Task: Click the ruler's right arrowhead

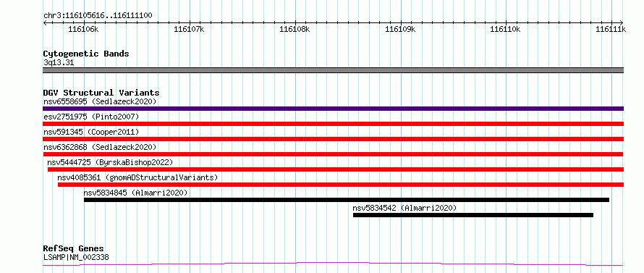Action: [x=622, y=22]
